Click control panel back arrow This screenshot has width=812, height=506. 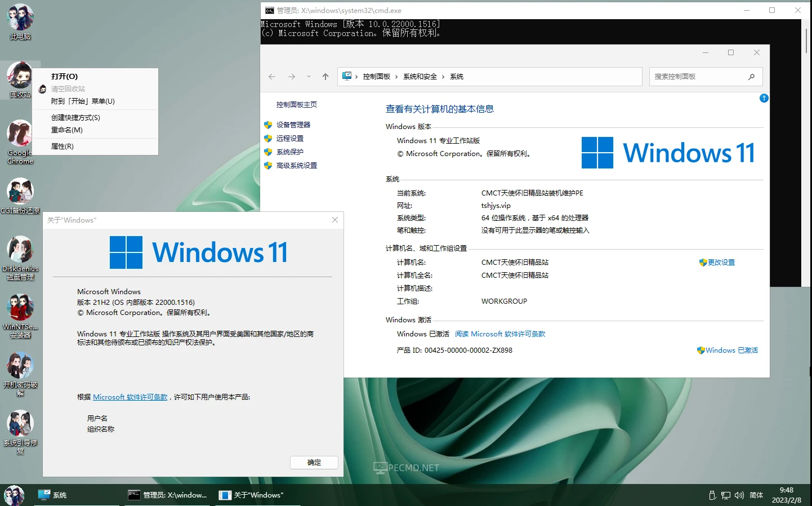[272, 77]
